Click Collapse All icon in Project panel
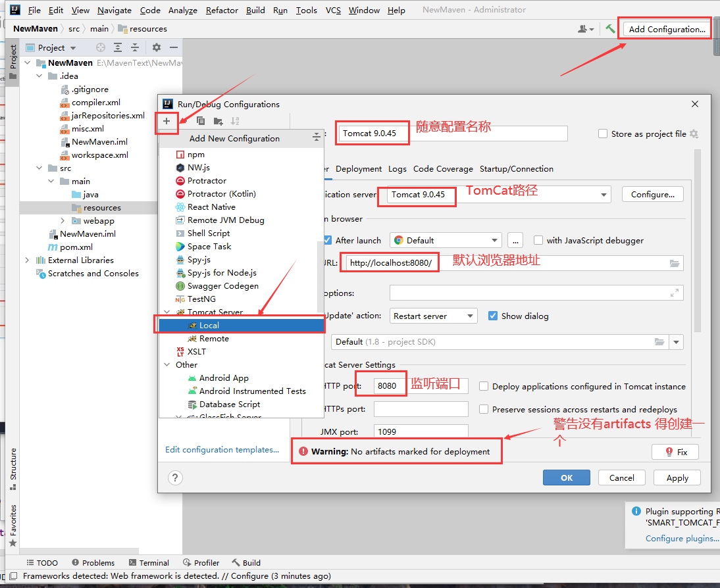 (x=135, y=47)
